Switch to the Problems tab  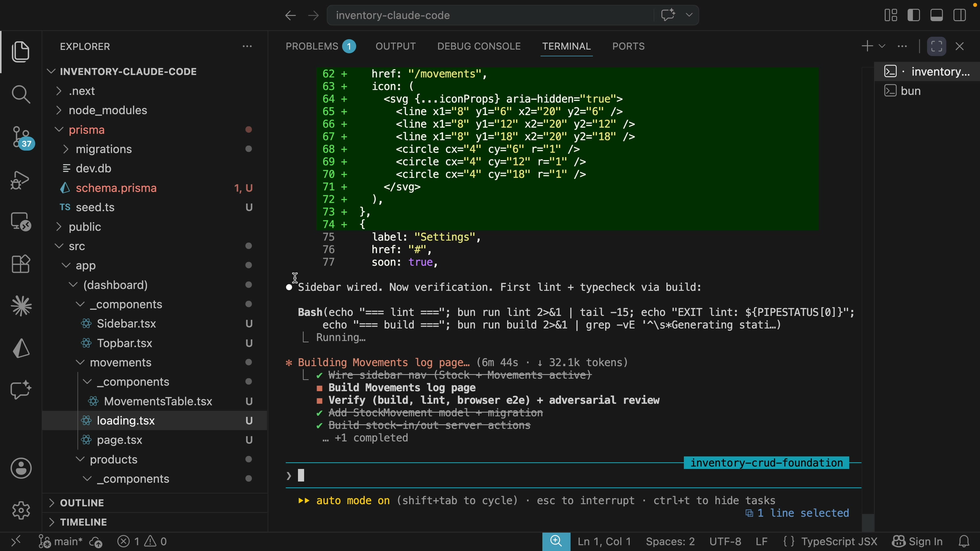coord(320,47)
